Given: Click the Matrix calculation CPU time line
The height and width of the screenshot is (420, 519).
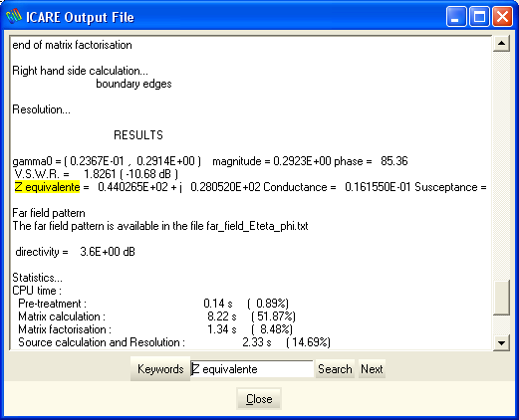Looking at the screenshot, I should (156, 316).
